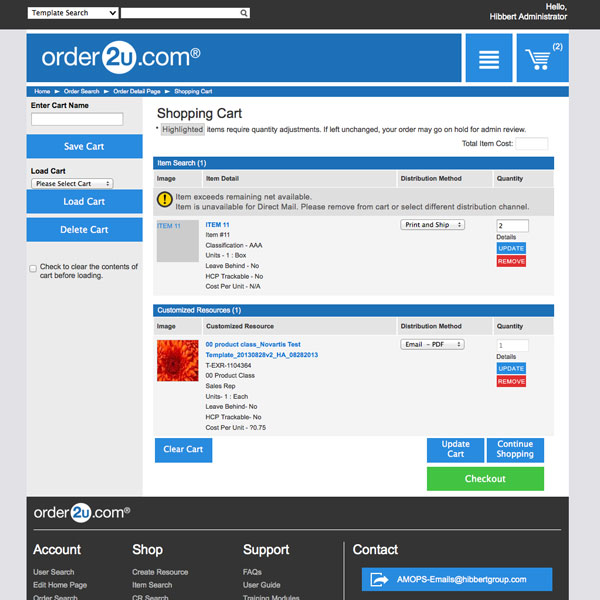This screenshot has width=600, height=600.
Task: Open the ITEM 11 product link
Action: [x=217, y=225]
